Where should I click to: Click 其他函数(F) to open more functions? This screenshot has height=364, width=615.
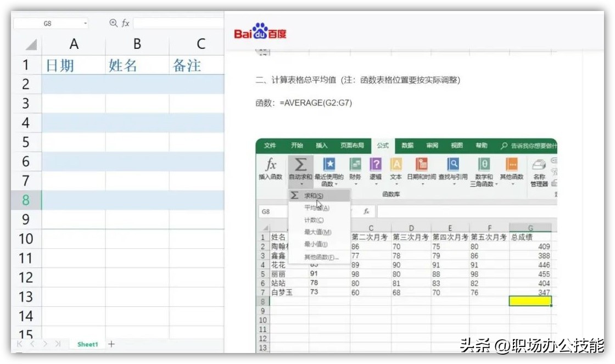(x=317, y=258)
